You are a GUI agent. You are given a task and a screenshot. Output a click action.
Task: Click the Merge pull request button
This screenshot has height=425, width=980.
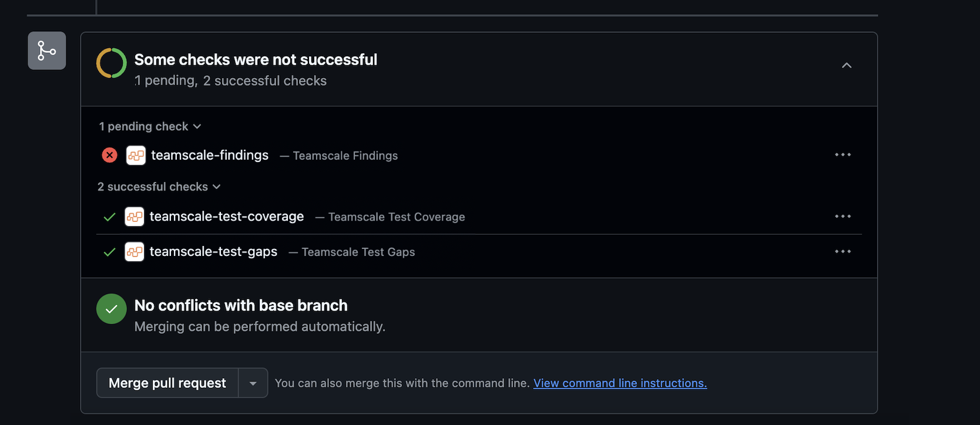pyautogui.click(x=167, y=383)
